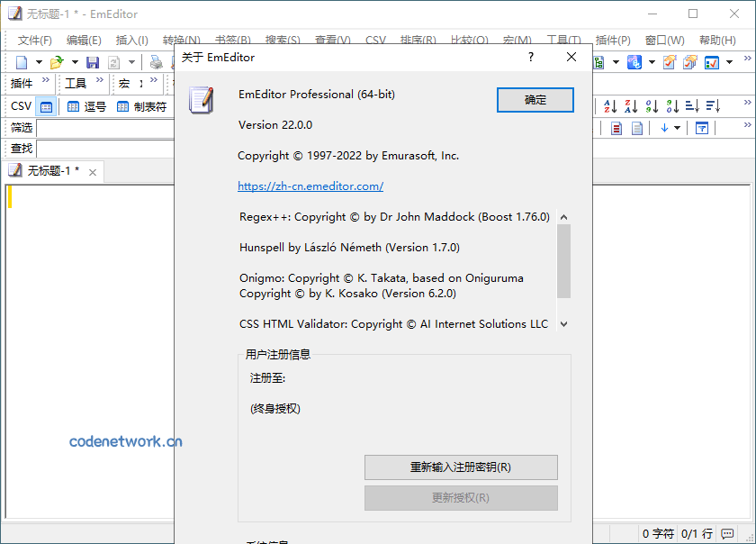Image resolution: width=756 pixels, height=544 pixels.
Task: Click the credits list scrollbar down arrow
Action: [x=563, y=323]
